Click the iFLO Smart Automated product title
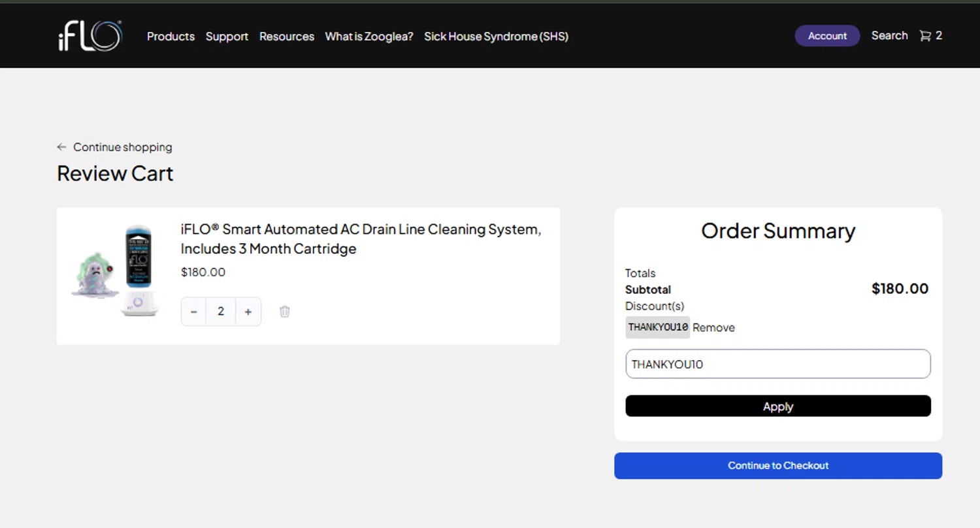The width and height of the screenshot is (980, 528). pyautogui.click(x=361, y=239)
